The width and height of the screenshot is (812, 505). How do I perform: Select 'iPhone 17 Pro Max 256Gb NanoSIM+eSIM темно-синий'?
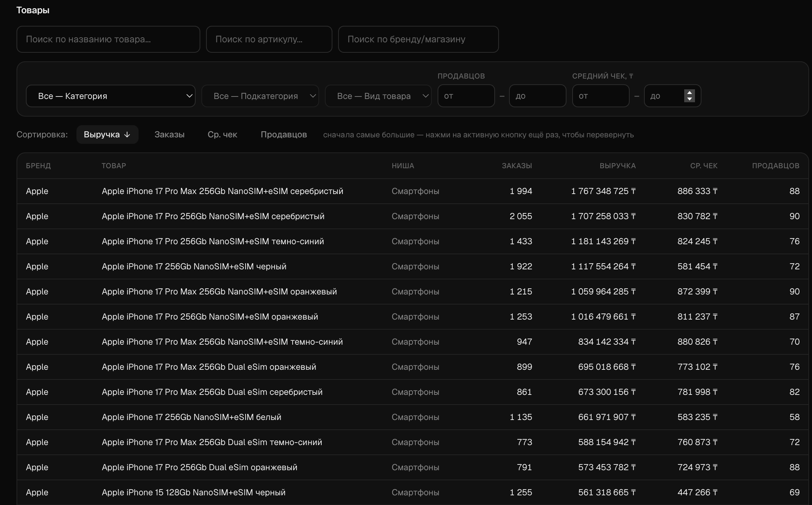pyautogui.click(x=412, y=342)
